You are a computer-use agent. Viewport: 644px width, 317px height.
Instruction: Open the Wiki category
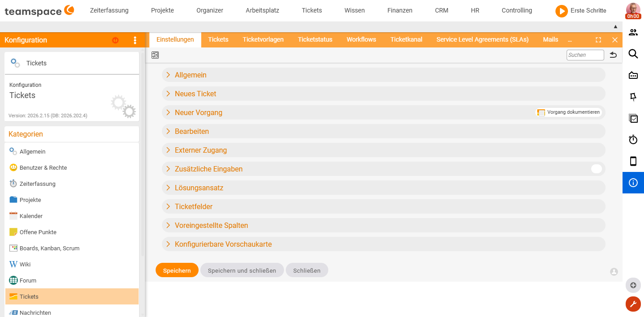click(72, 265)
